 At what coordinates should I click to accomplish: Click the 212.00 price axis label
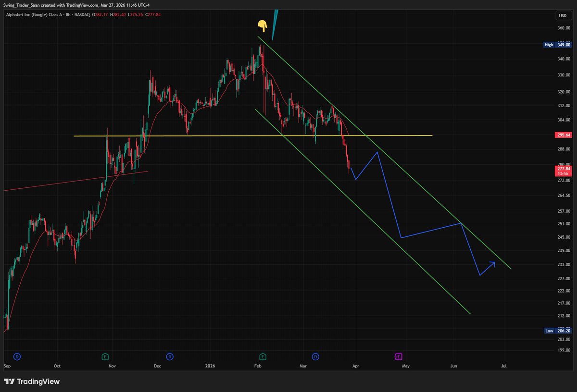[x=564, y=316]
